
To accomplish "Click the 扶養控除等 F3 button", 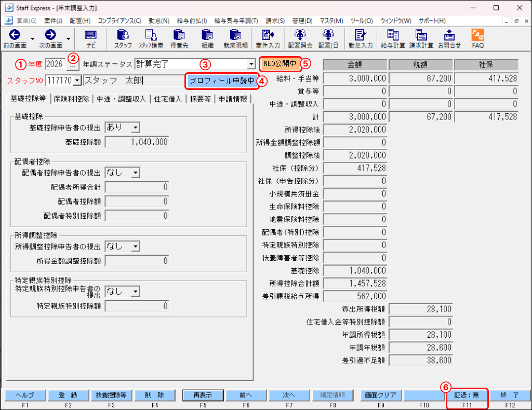I will (111, 395).
